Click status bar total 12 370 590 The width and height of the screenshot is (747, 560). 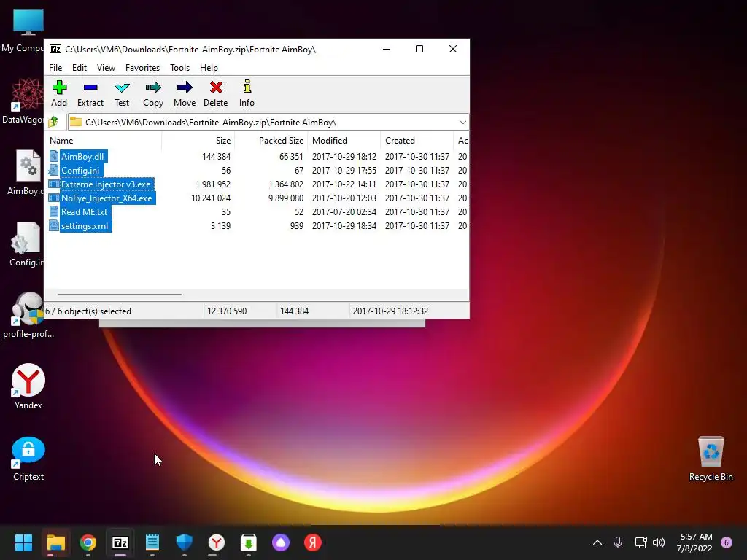[227, 311]
